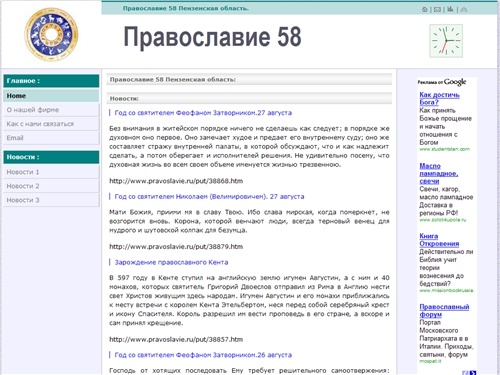
Task: Open the 'Книга Откровения' ad link
Action: click(439, 240)
